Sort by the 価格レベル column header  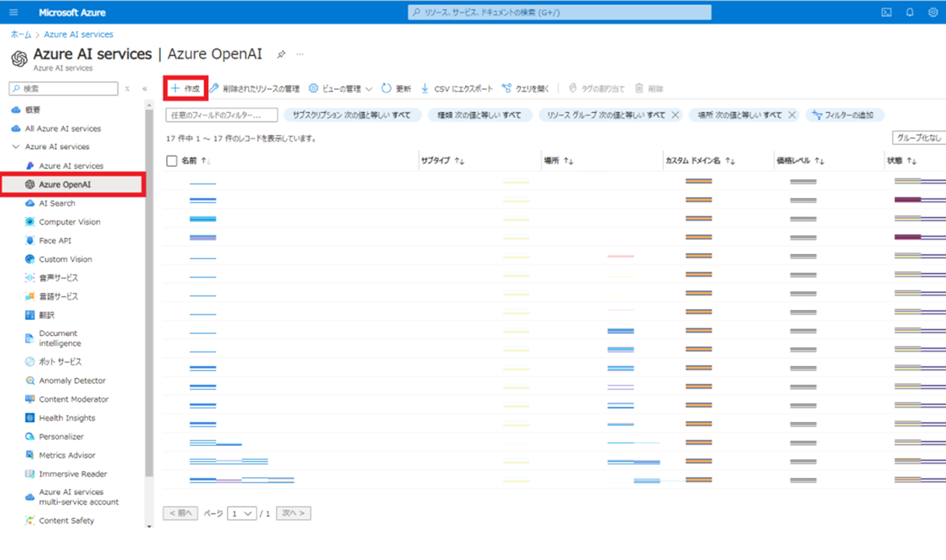[x=801, y=161]
